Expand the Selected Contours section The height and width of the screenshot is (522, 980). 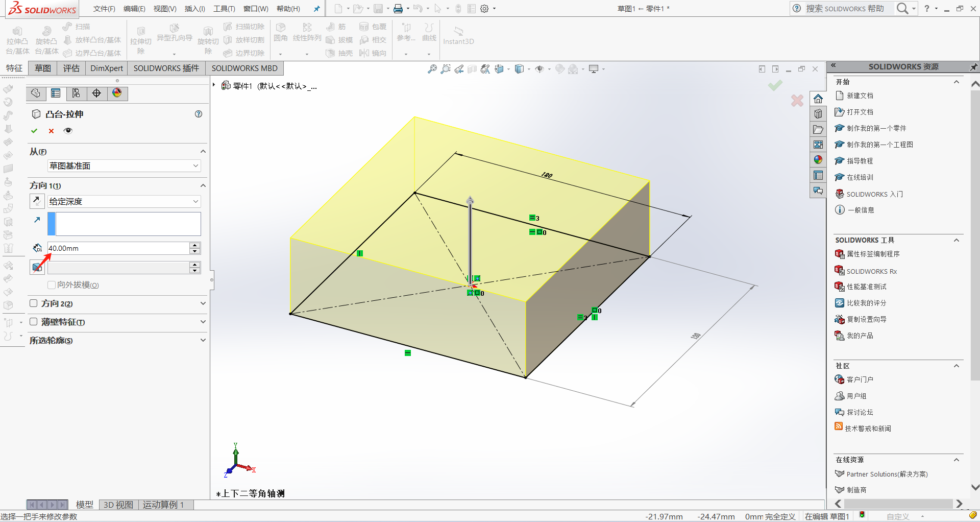(x=203, y=340)
